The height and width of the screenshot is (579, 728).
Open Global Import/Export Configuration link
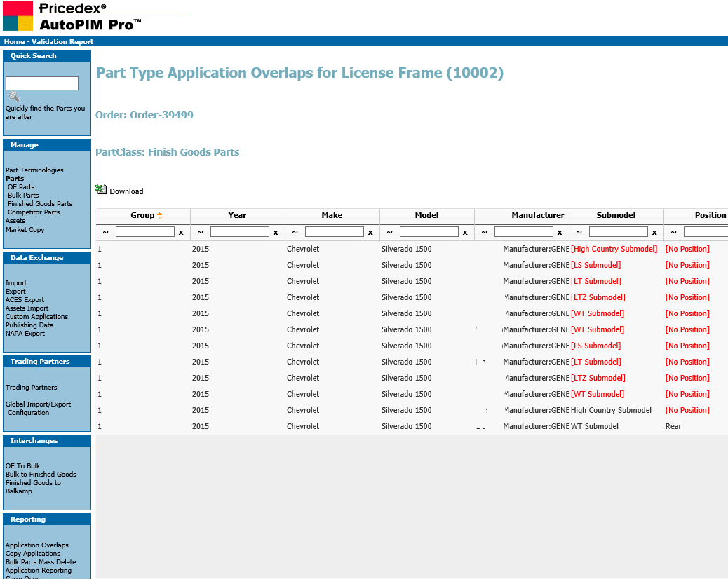pyautogui.click(x=38, y=408)
